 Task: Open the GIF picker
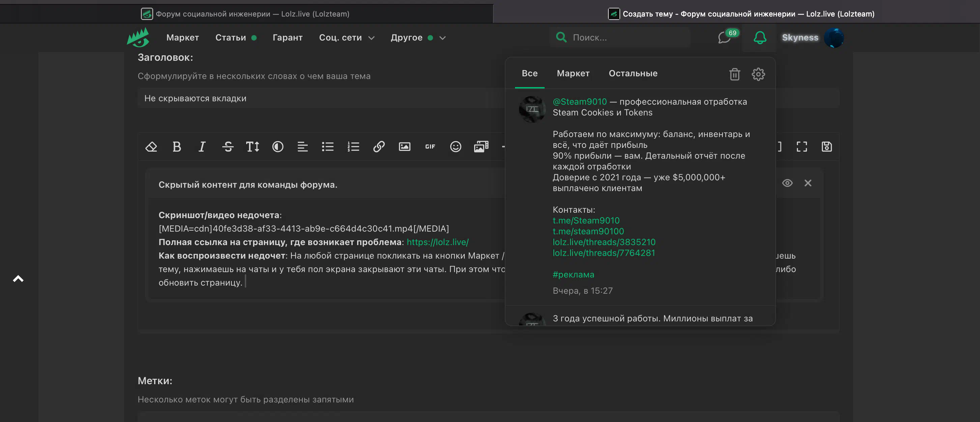pyautogui.click(x=430, y=147)
